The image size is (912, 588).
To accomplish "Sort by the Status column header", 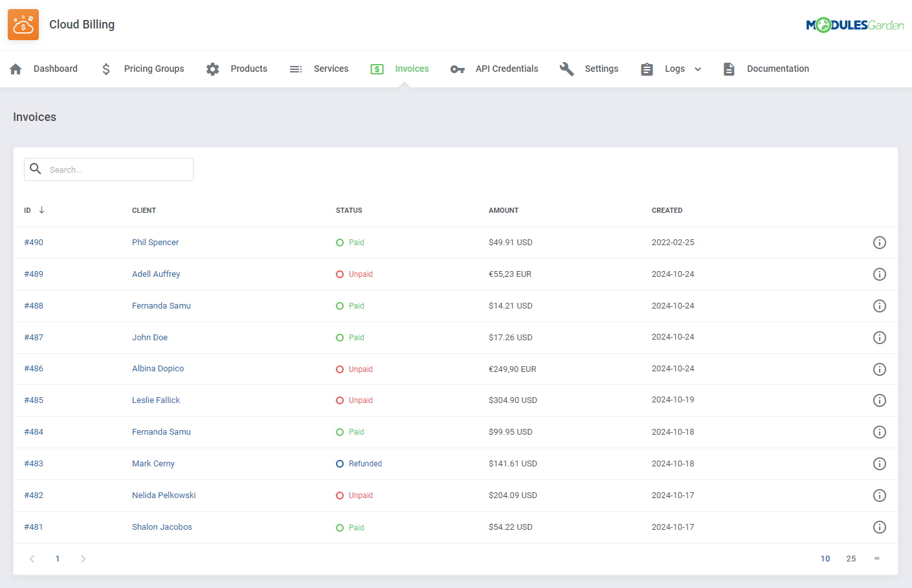I will point(349,210).
